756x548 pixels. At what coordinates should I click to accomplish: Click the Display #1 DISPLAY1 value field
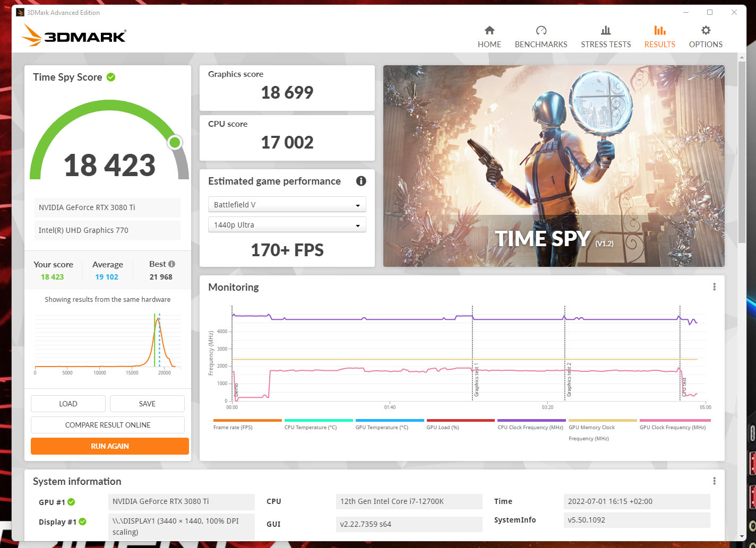coord(182,527)
